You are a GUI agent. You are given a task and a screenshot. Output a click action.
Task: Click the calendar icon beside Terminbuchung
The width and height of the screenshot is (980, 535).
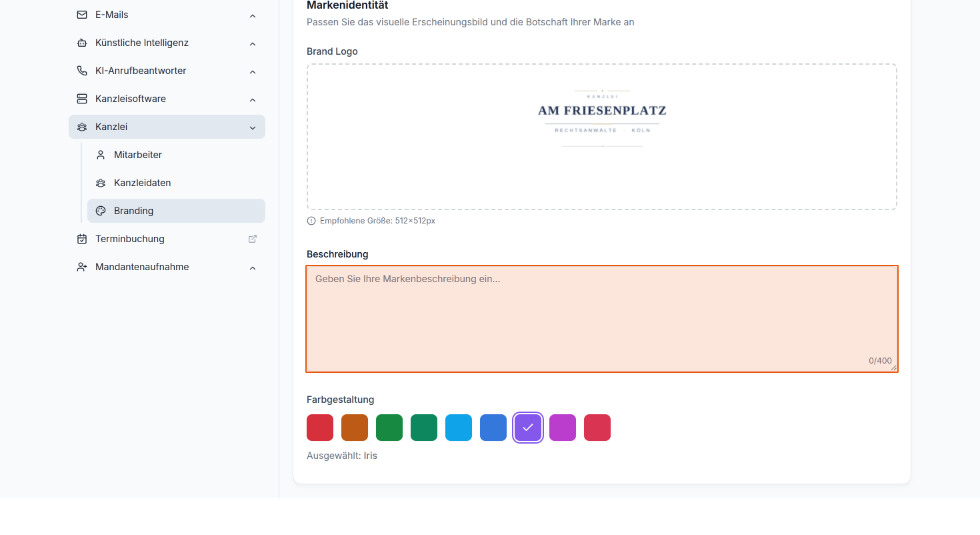(x=82, y=239)
